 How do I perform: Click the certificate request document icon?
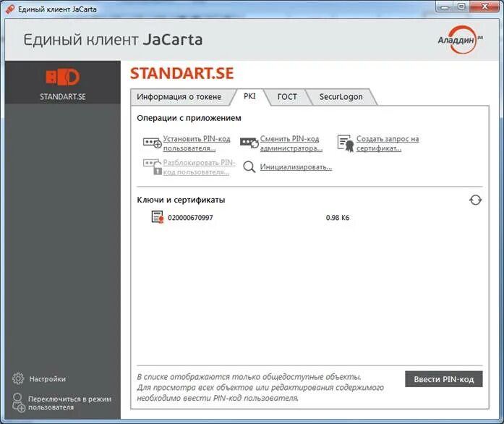346,143
